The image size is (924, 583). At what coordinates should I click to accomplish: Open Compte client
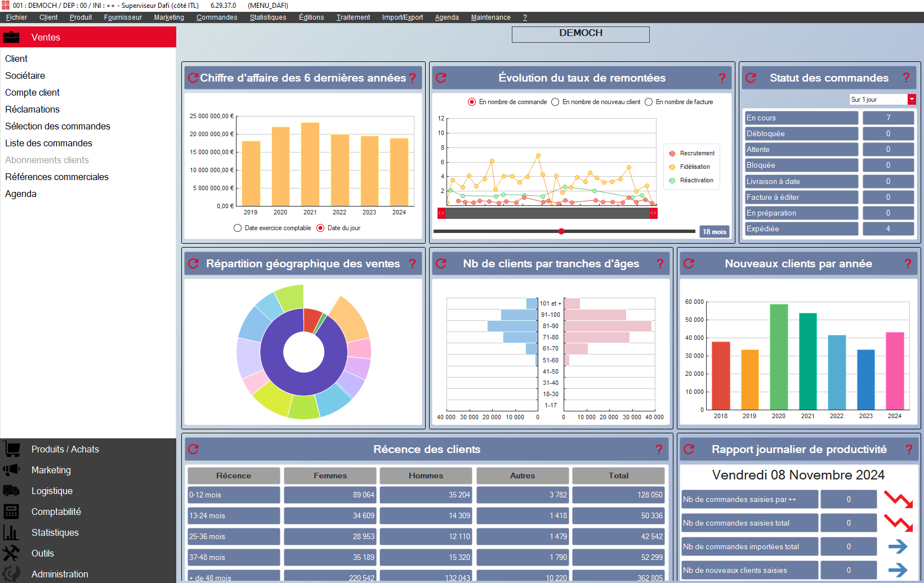(x=32, y=93)
